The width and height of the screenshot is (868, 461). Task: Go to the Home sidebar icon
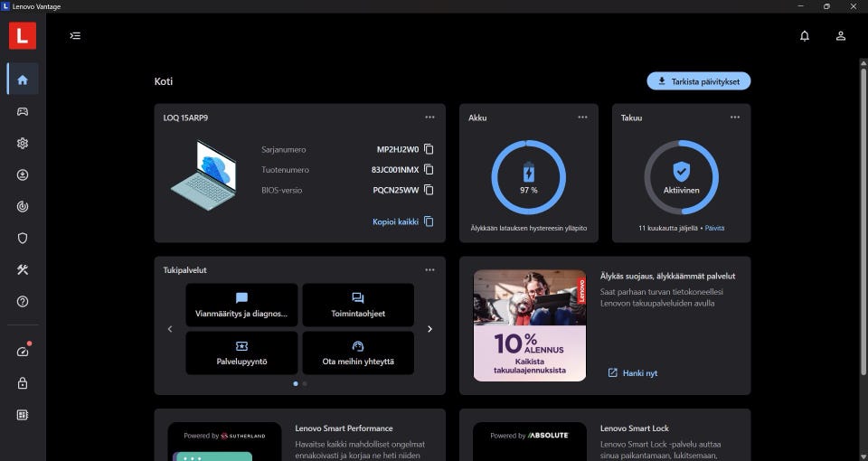(x=23, y=80)
